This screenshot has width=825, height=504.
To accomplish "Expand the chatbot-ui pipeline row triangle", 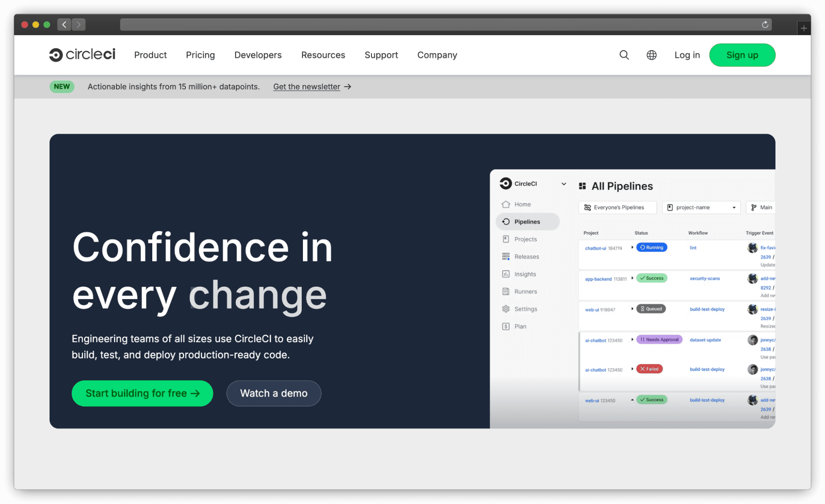I will pos(632,247).
